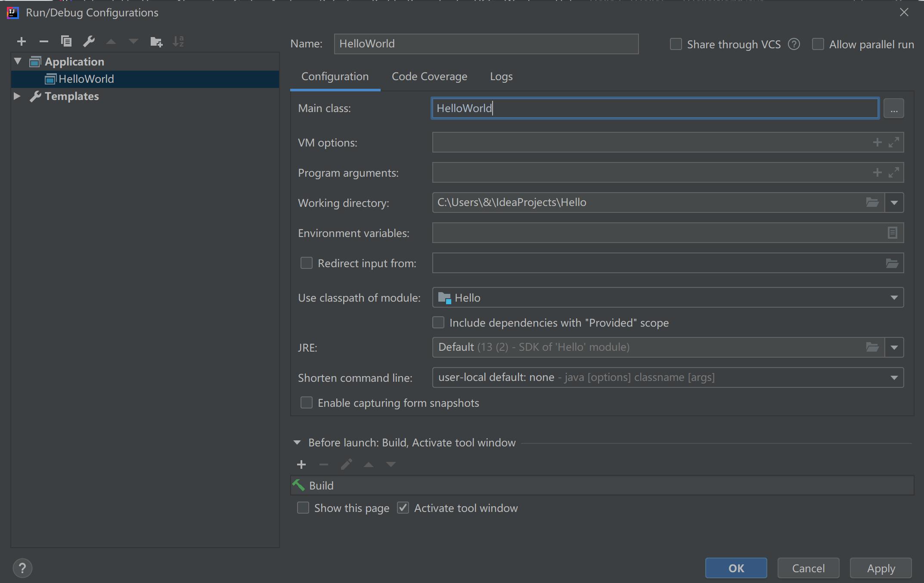
Task: Enable Allow parallel run
Action: pos(818,44)
